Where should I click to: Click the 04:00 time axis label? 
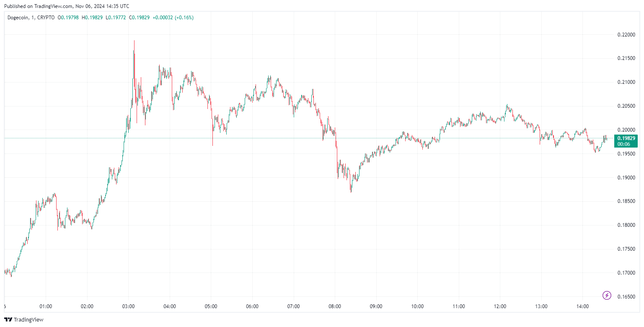point(170,306)
